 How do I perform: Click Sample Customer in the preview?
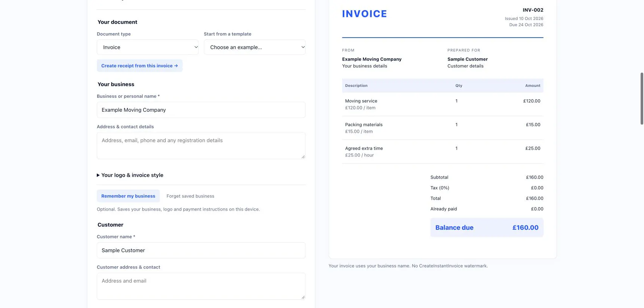467,59
